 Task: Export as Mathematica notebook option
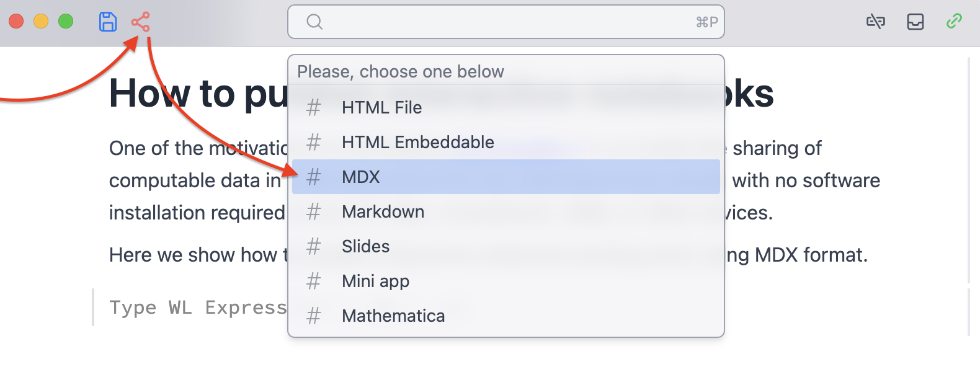click(x=393, y=316)
